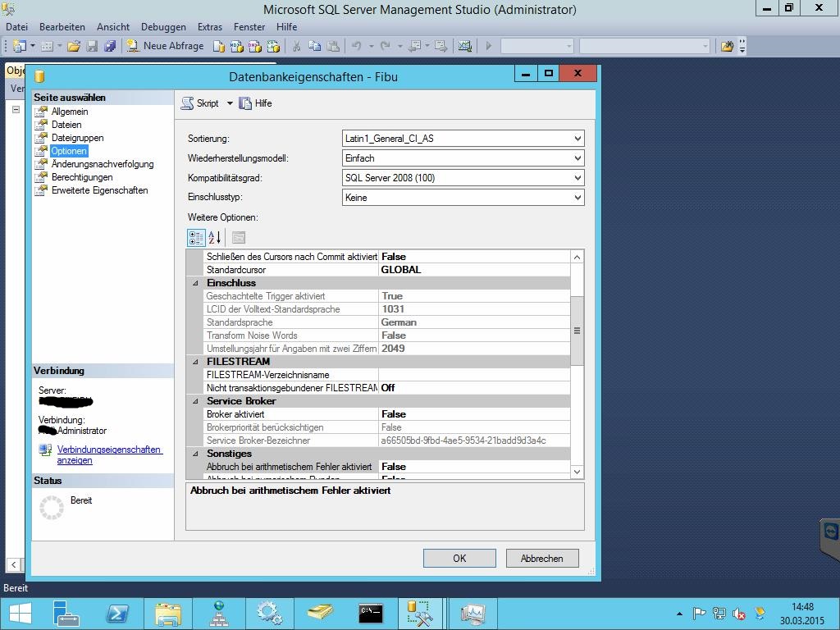
Task: Select the Änderungsnachverfolgung page
Action: [103, 164]
